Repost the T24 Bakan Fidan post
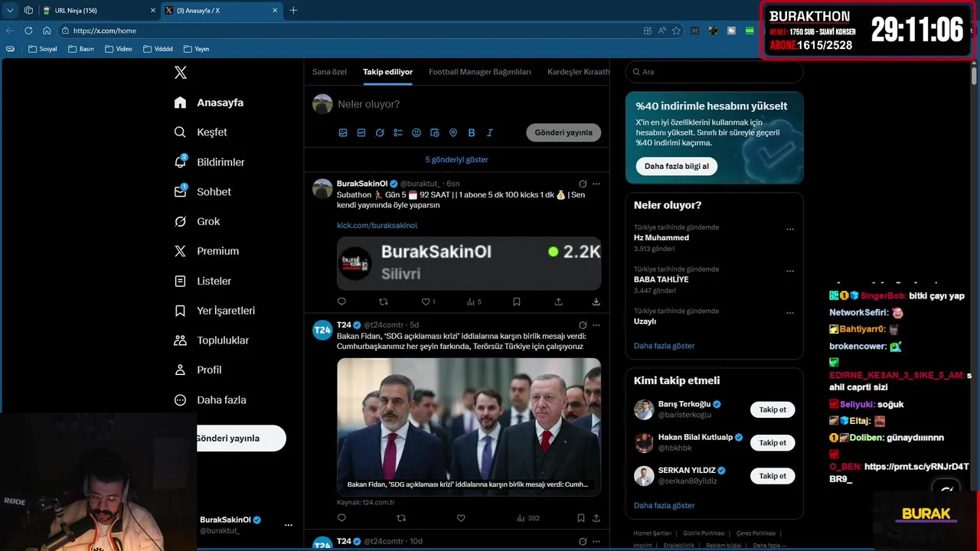This screenshot has width=980, height=551. 401,518
